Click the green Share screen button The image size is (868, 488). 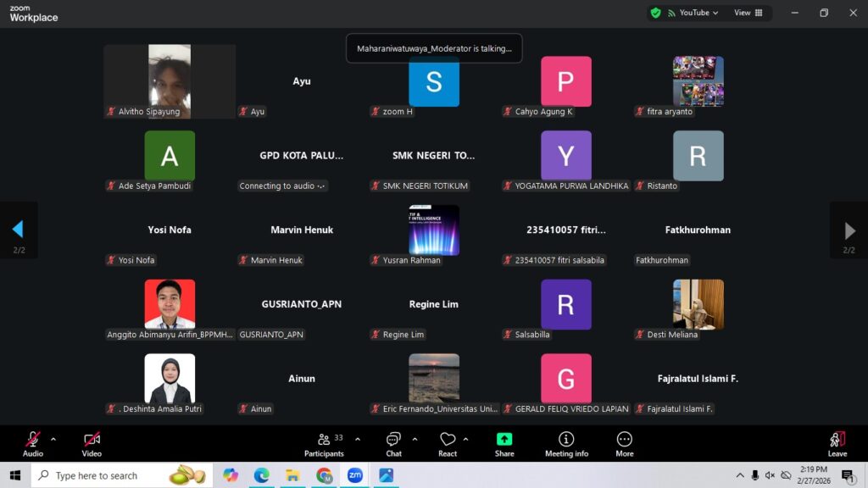pos(504,442)
